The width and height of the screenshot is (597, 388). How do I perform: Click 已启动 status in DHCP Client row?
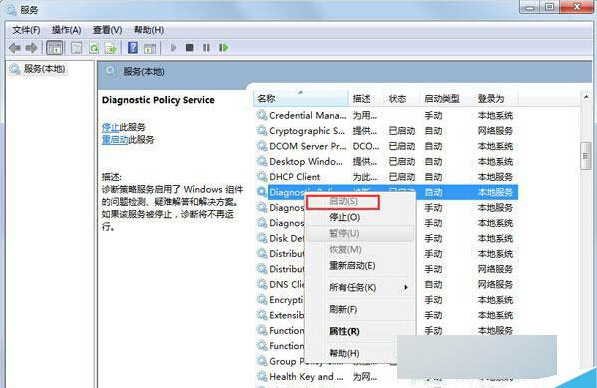[402, 177]
